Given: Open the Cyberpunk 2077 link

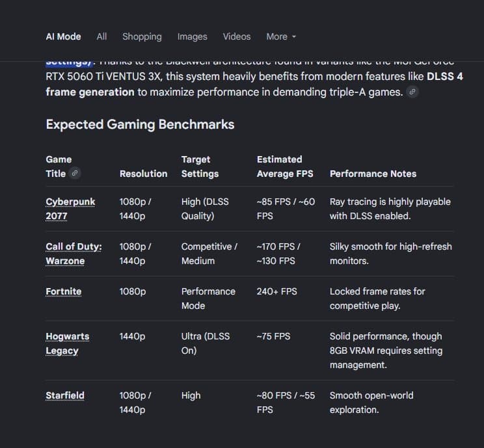Looking at the screenshot, I should (x=70, y=209).
